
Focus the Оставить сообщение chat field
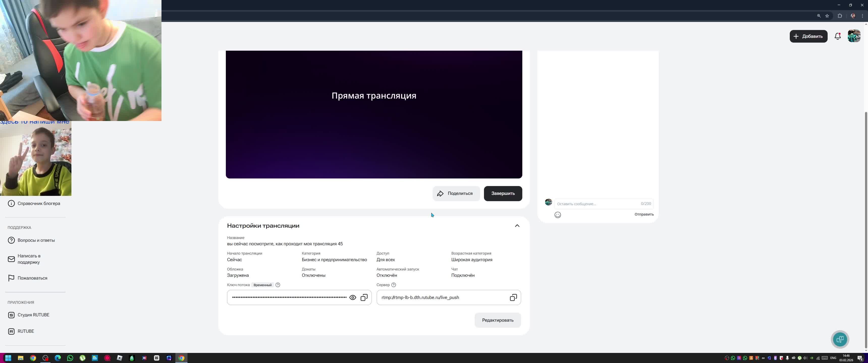(x=596, y=204)
